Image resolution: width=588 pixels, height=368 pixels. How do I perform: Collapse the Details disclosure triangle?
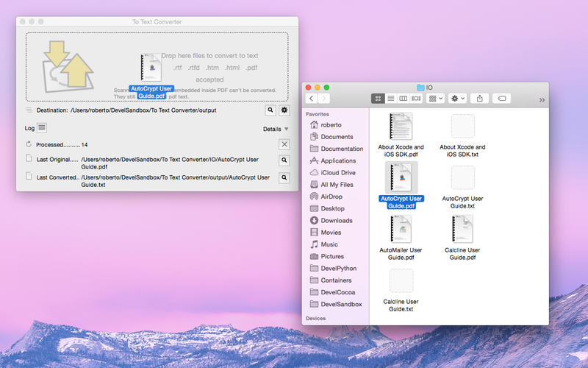[x=286, y=129]
